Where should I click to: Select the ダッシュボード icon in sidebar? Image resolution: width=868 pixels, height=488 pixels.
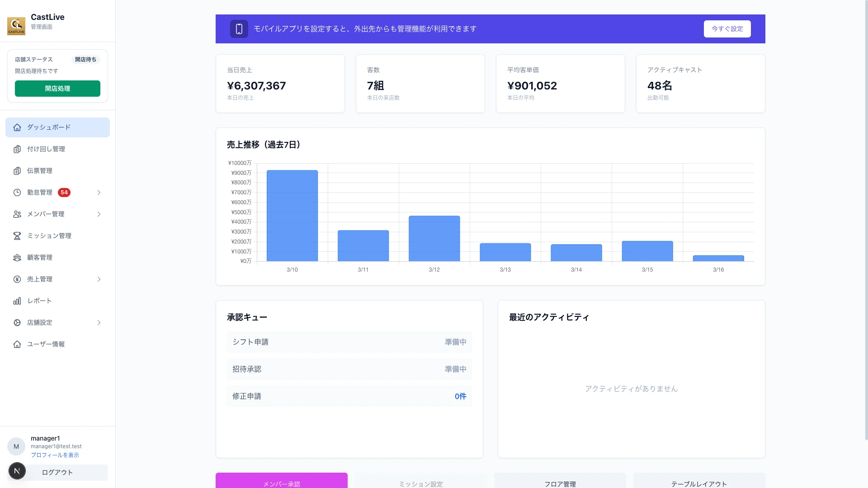(x=17, y=127)
